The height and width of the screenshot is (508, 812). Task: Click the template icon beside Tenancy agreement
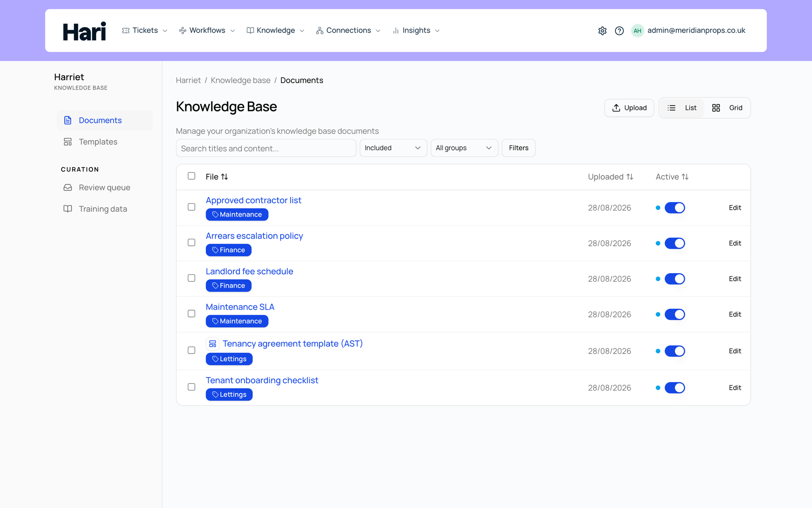(212, 344)
